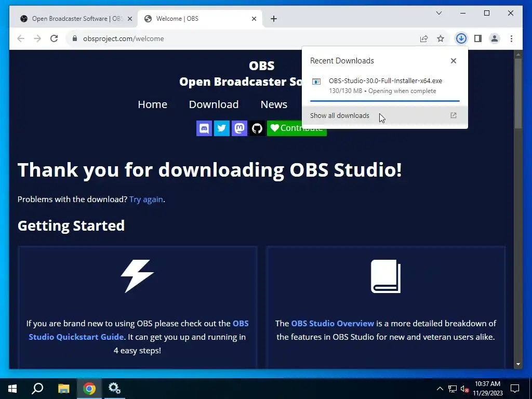Reload the page
The width and height of the screenshot is (532, 399).
pyautogui.click(x=54, y=38)
